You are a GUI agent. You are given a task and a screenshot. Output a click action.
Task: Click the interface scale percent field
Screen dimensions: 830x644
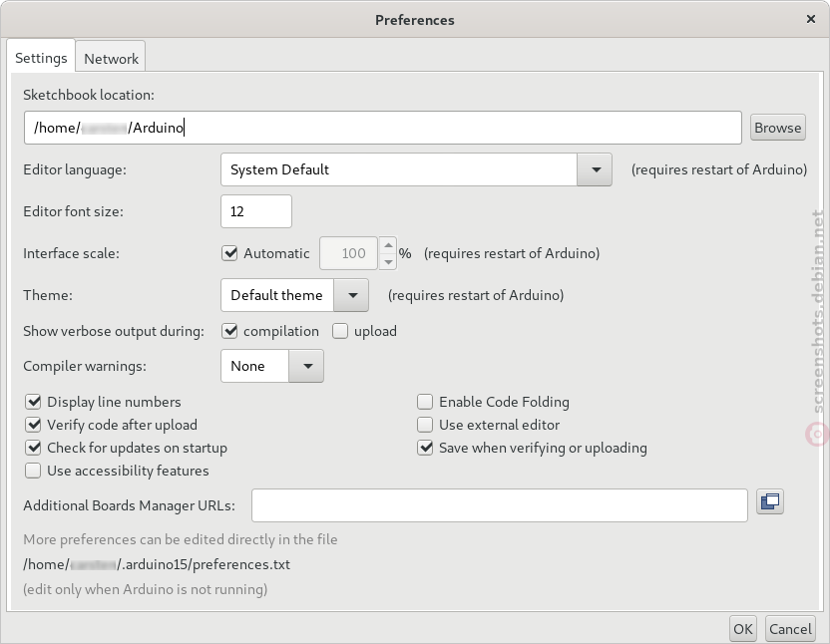348,253
